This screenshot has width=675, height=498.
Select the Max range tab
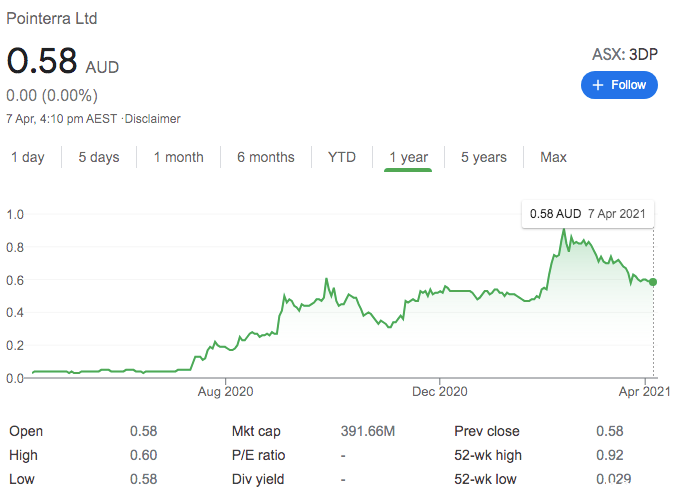pos(554,157)
